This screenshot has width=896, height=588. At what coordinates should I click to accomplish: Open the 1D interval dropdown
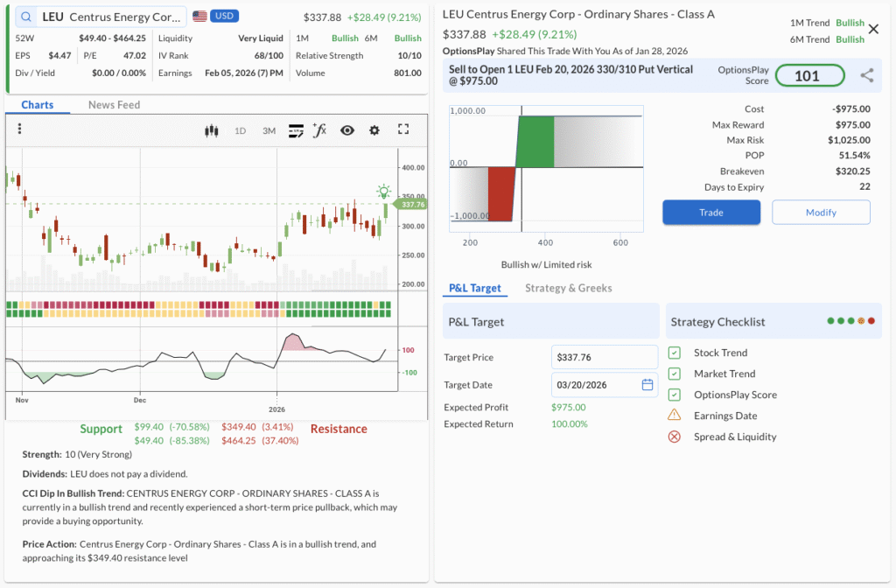tap(240, 130)
